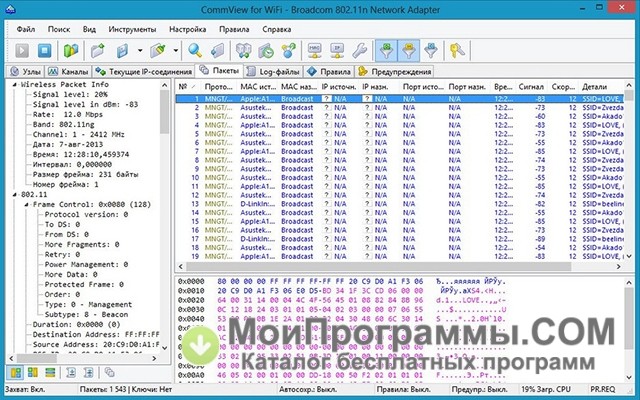The height and width of the screenshot is (400, 640).
Task: Click the wrench settings toolbar icon
Action: point(360,51)
